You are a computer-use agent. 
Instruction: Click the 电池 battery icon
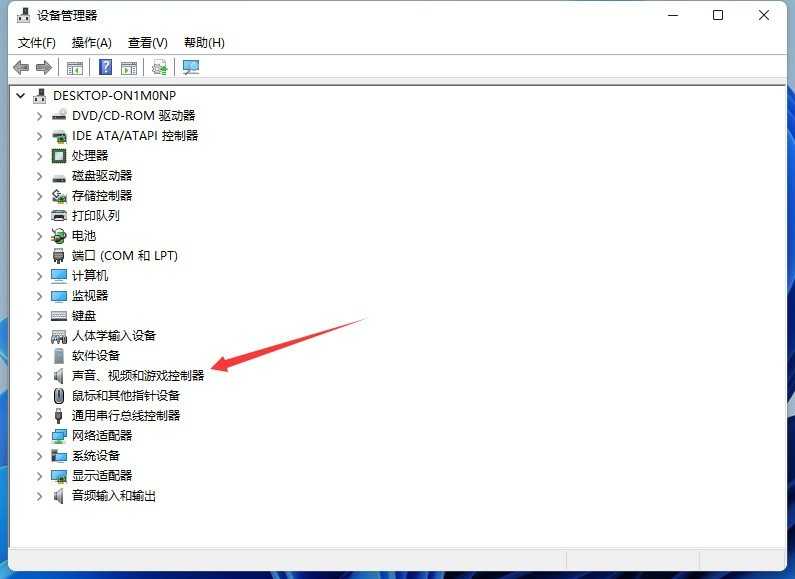(x=59, y=236)
